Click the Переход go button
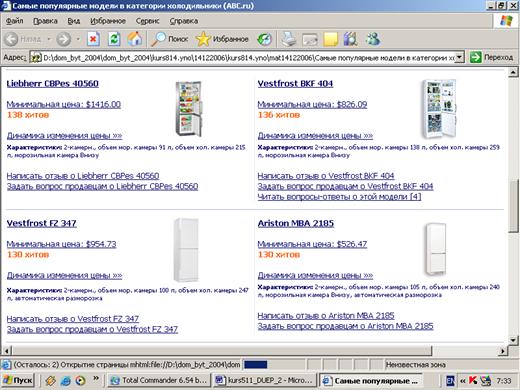This screenshot has width=520, height=390. (x=491, y=57)
